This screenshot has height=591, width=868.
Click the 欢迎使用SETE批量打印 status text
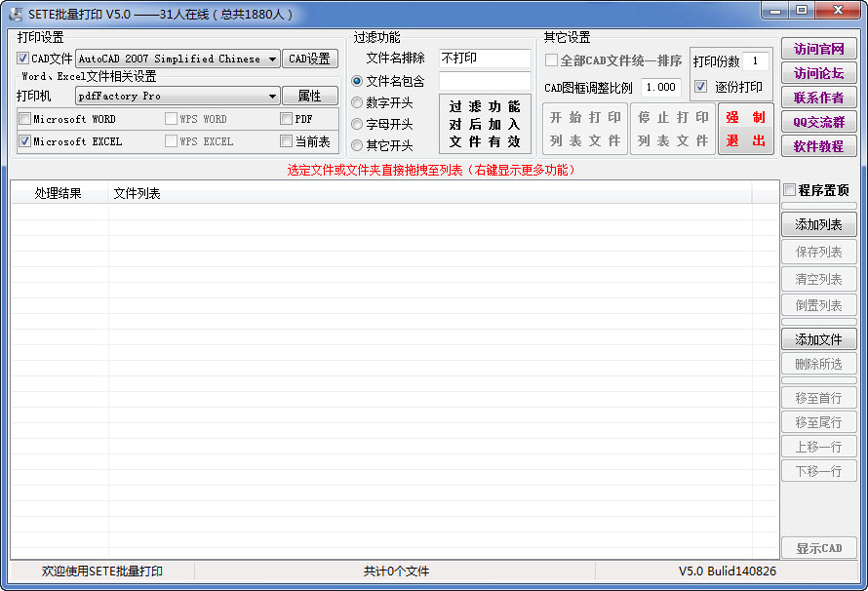pyautogui.click(x=101, y=571)
